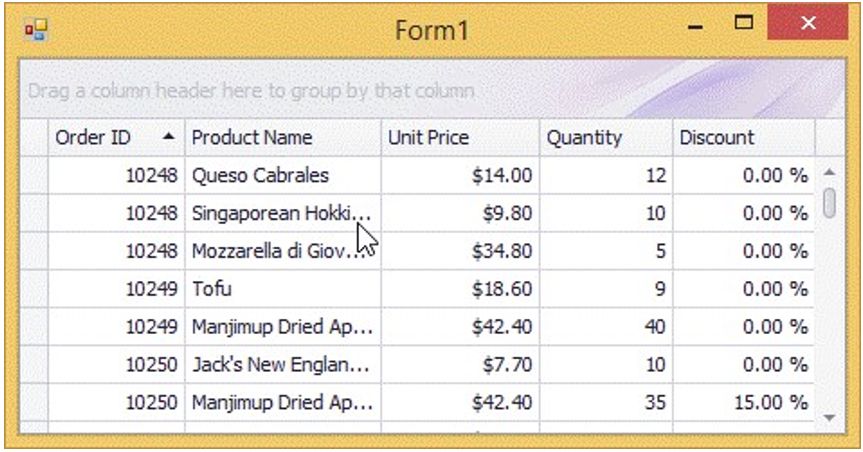
Task: Close the Form1 window
Action: coord(808,24)
